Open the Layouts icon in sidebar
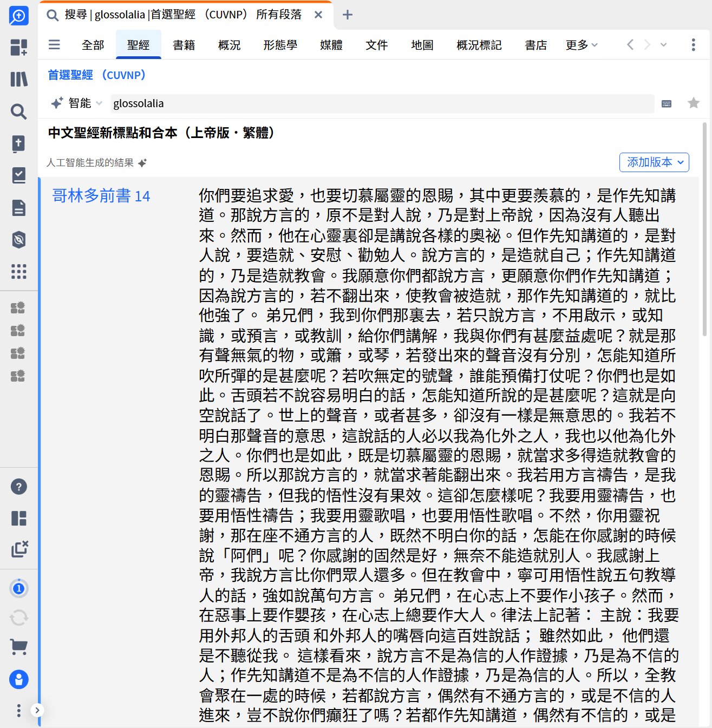The image size is (712, 728). (18, 518)
